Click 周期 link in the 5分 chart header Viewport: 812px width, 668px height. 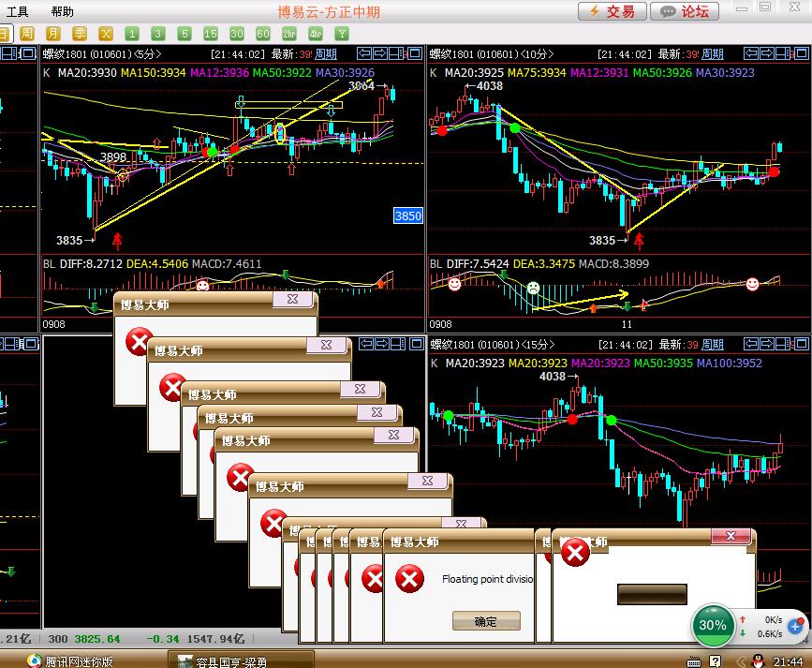pos(325,54)
